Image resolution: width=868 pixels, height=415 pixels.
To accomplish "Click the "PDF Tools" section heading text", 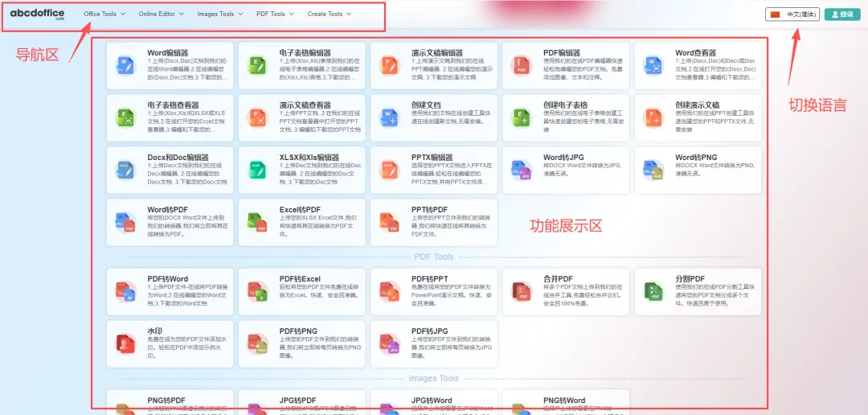I will coord(433,257).
